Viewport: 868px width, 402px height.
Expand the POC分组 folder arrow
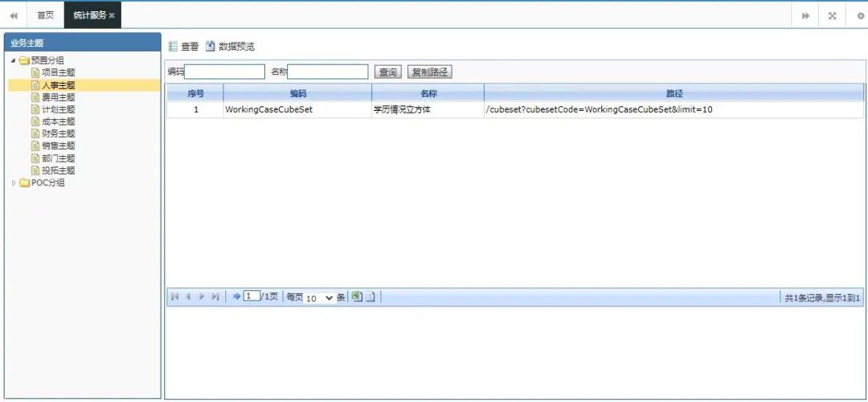[x=14, y=183]
